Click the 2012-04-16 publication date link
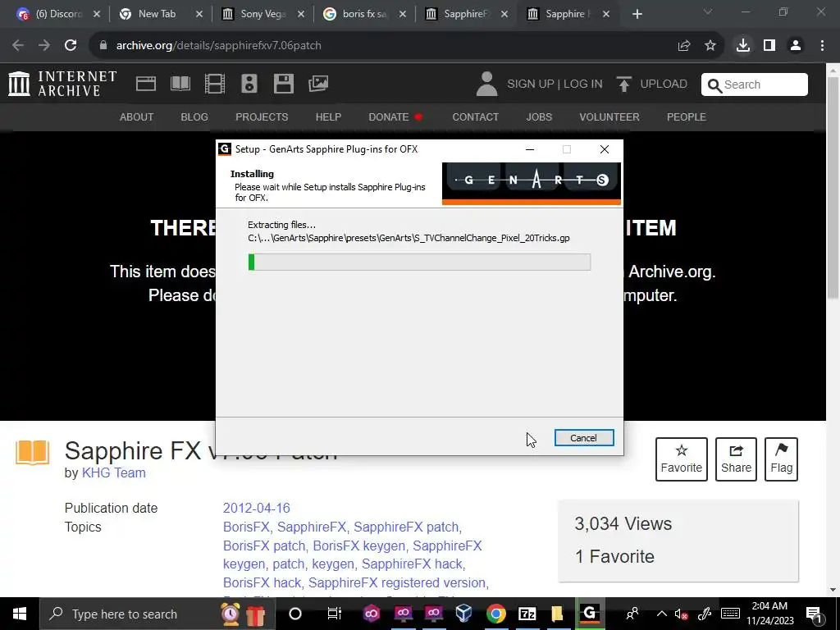The image size is (840, 630). pyautogui.click(x=257, y=508)
